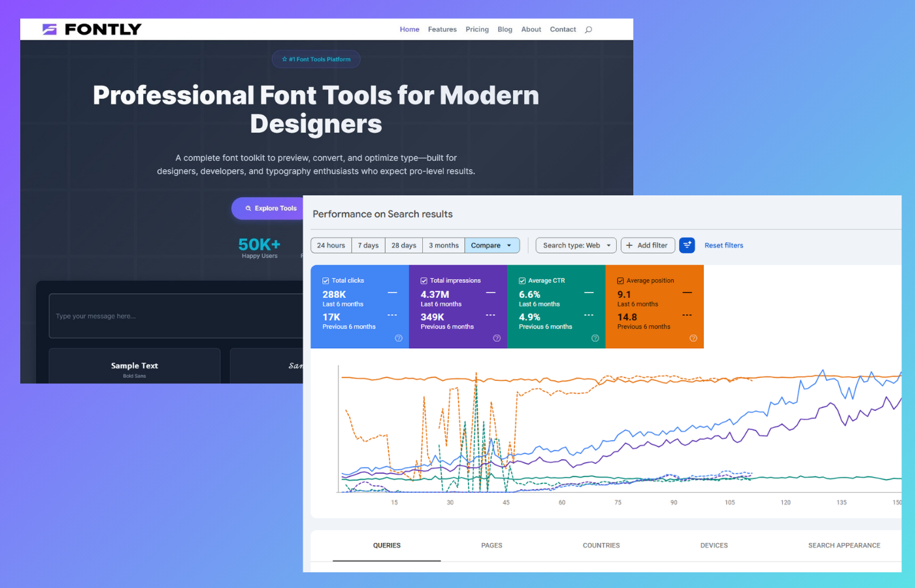
Task: Select the Sample Text Bold Sans card
Action: (135, 366)
